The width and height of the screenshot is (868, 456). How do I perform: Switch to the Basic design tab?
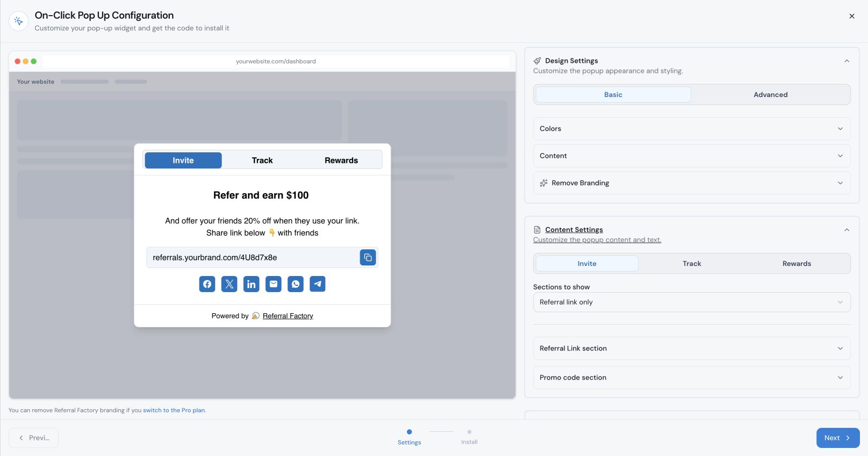[613, 95]
